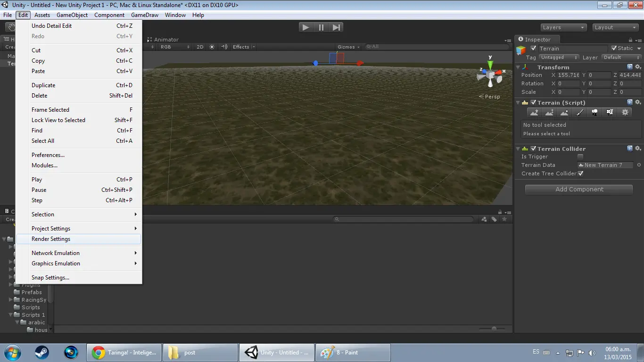The width and height of the screenshot is (644, 362).
Task: Select the Raise/Lower Terrain tool
Action: pyautogui.click(x=534, y=112)
